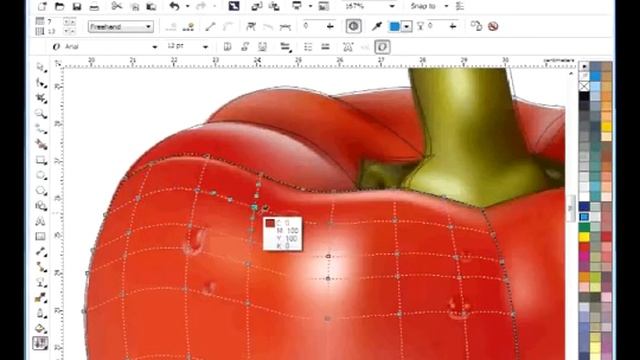
Task: Open the mesh fill color picker dropdown
Action: (x=407, y=27)
